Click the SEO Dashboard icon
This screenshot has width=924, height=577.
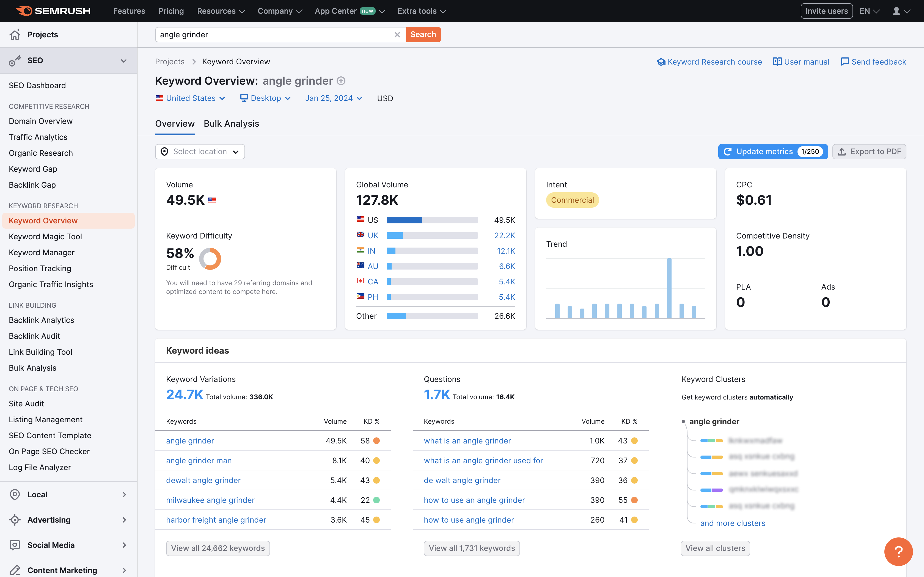click(37, 85)
